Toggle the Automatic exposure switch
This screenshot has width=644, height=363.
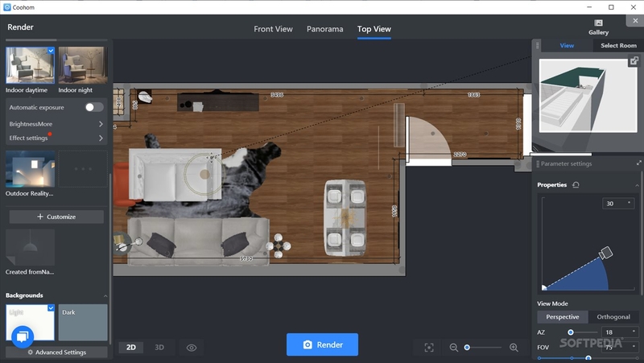click(94, 107)
